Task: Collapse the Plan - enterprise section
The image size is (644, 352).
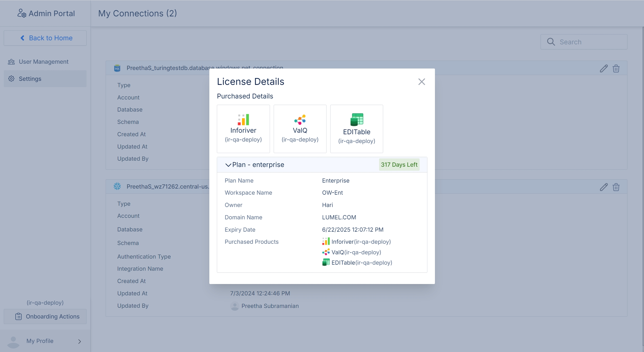Action: click(x=228, y=165)
